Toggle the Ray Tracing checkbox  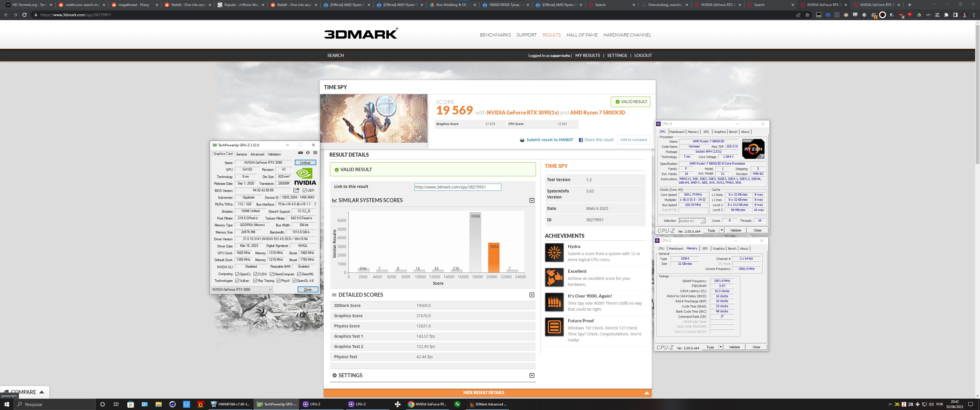coord(255,281)
